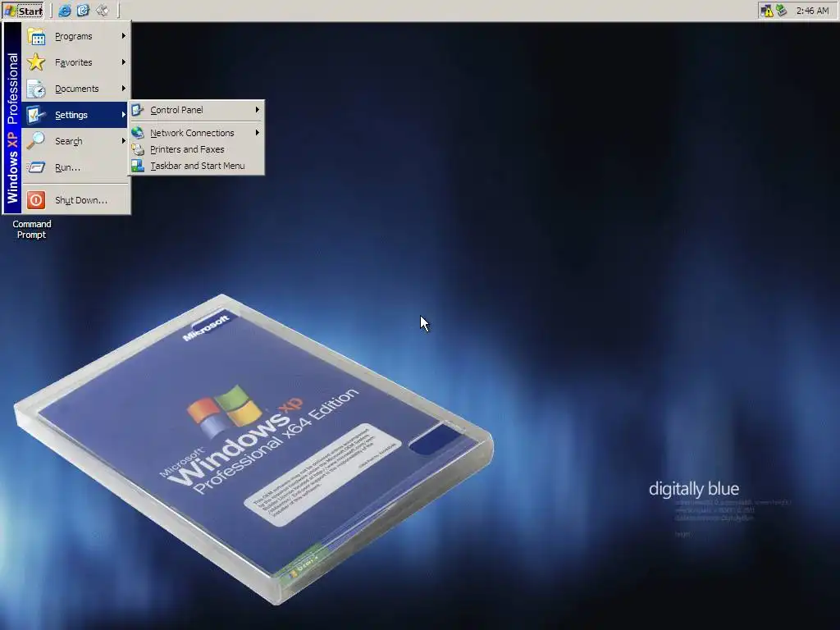Click the Control Panel icon
The image size is (840, 630).
click(x=138, y=110)
